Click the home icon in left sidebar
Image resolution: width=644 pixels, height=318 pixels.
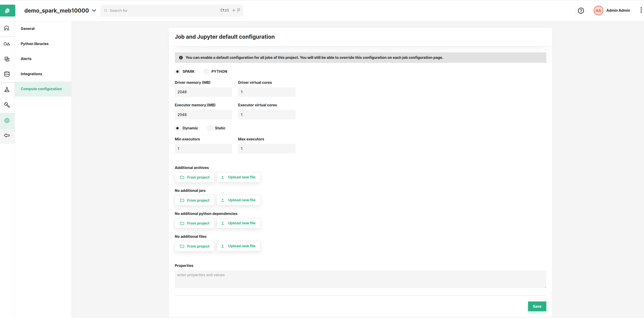click(x=7, y=28)
